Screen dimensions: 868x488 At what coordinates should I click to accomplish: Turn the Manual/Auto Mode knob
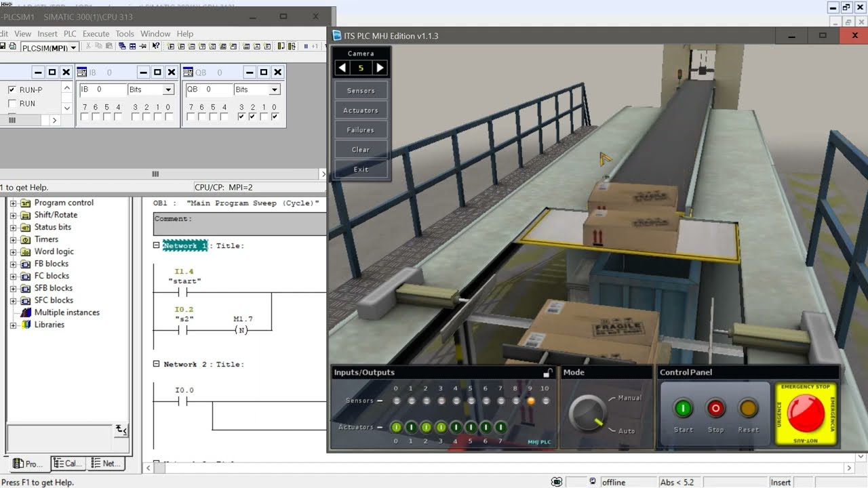click(587, 413)
